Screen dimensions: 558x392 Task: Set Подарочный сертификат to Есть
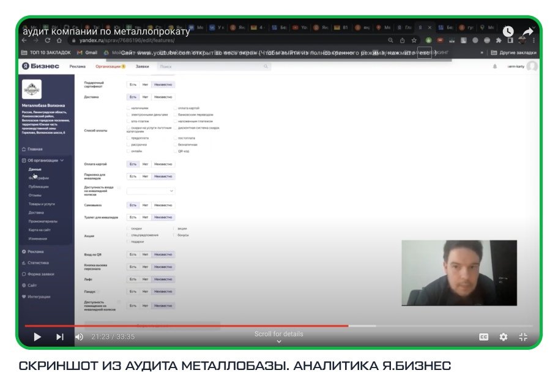point(133,84)
